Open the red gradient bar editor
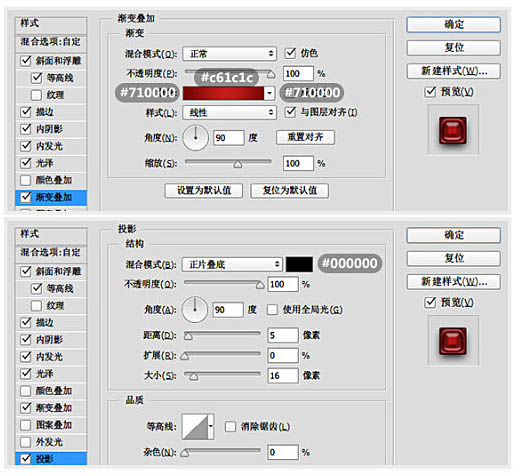Viewport: 521px width, 476px height. click(223, 93)
